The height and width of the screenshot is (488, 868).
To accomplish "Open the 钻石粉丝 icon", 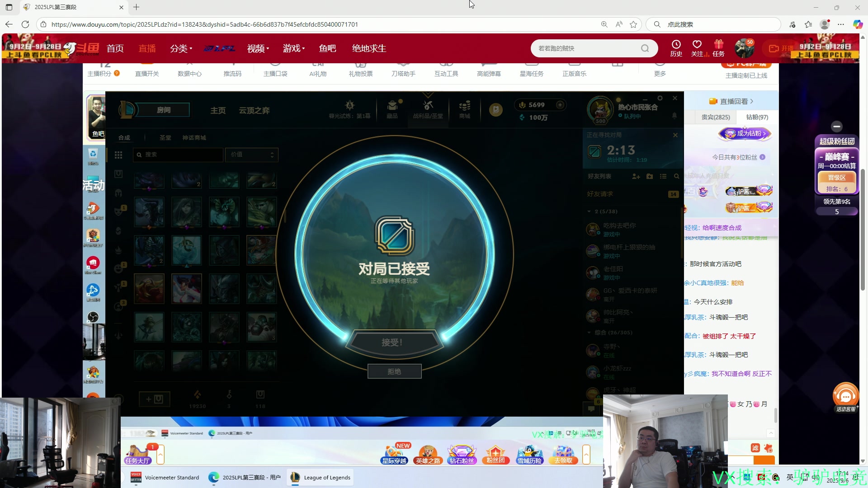I will coord(462,454).
